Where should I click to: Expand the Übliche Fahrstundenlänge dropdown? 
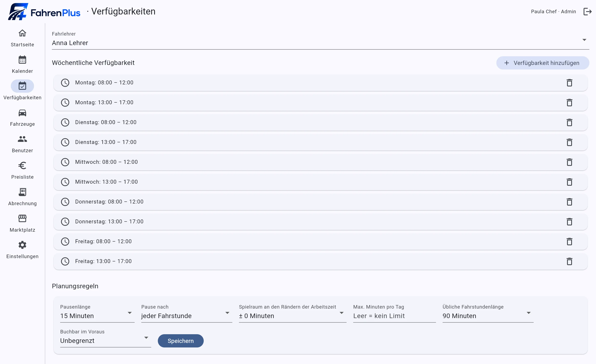tap(488, 313)
